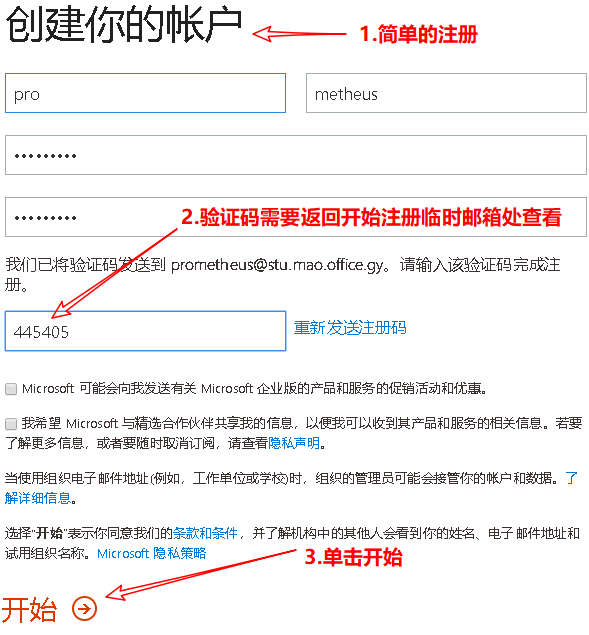
Task: Focus the last name field containing "metheus"
Action: coord(446,93)
